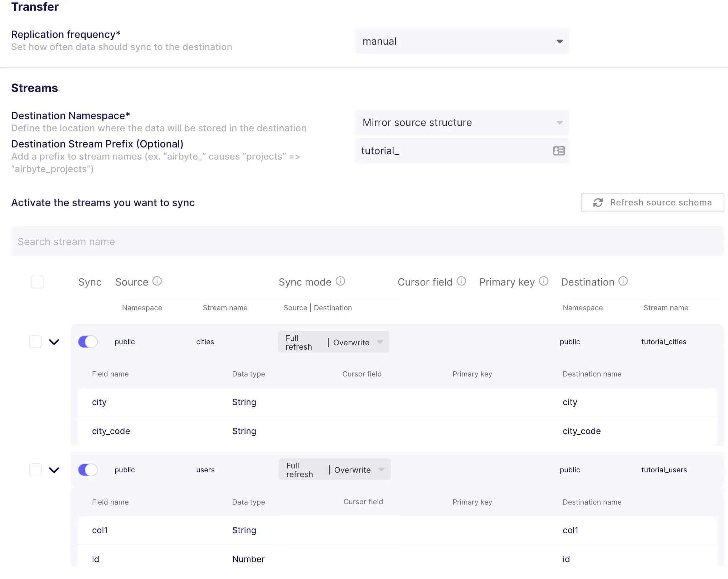The image size is (728, 579).
Task: Open Destination Namespace Mirror source structure dropdown
Action: click(462, 123)
